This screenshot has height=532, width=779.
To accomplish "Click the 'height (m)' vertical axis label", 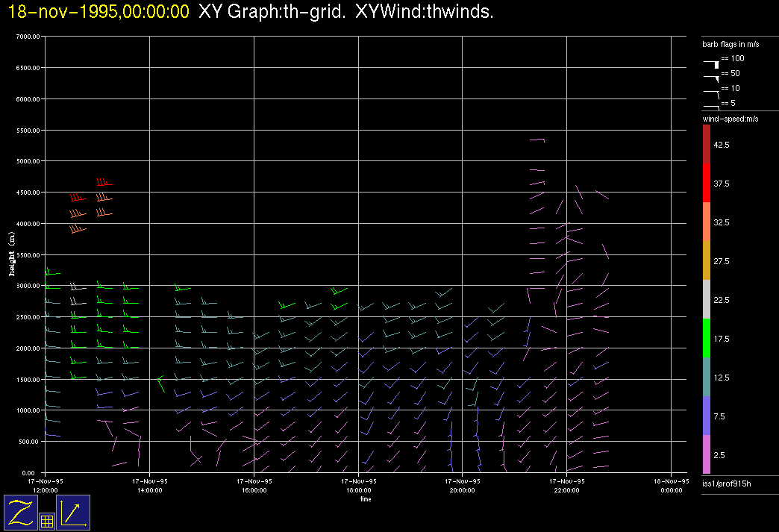I will tap(12, 254).
